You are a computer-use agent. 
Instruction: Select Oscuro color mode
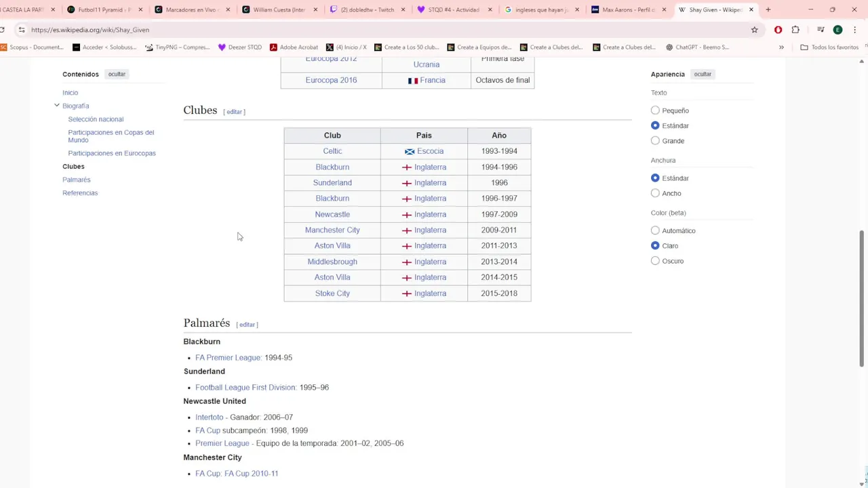[x=655, y=261]
